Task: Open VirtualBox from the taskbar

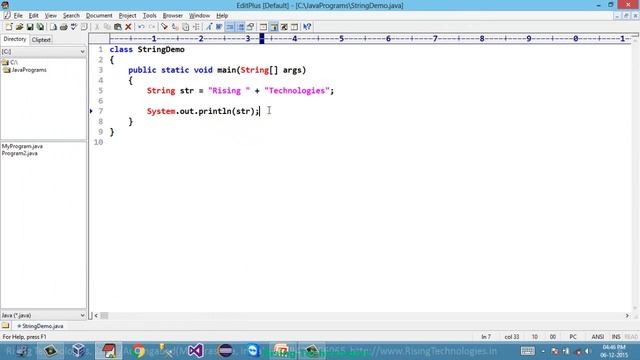Action: (79, 351)
